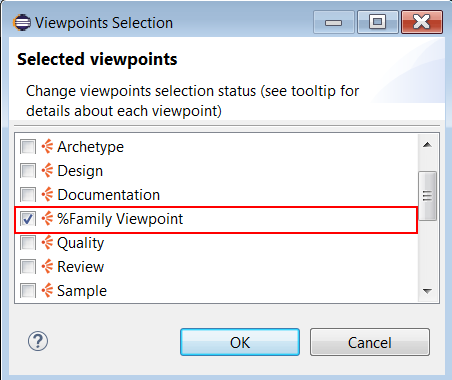Click the scrollbar down arrow
The width and height of the screenshot is (452, 380).
(x=427, y=291)
